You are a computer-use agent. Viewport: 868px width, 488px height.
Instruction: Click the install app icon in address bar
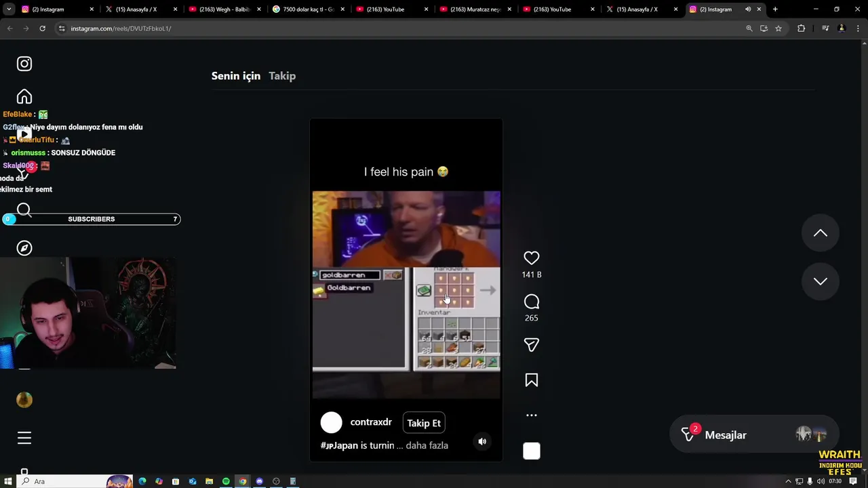pyautogui.click(x=764, y=28)
